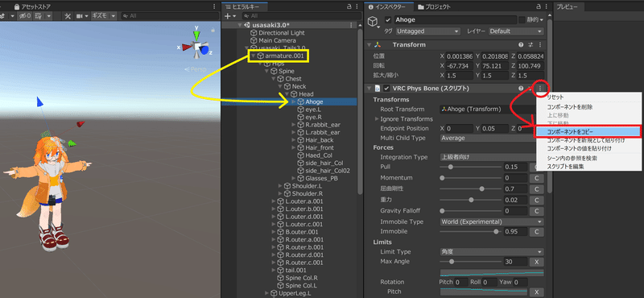644x298 pixels.
Task: Click the Transform preset selector icon
Action: click(x=530, y=45)
